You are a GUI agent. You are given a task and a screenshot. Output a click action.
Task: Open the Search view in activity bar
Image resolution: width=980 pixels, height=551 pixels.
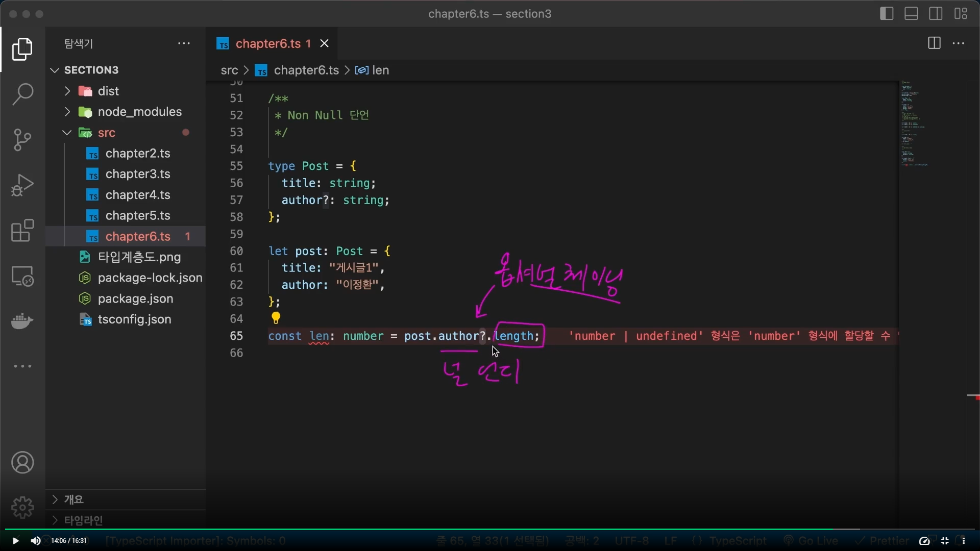coord(22,94)
